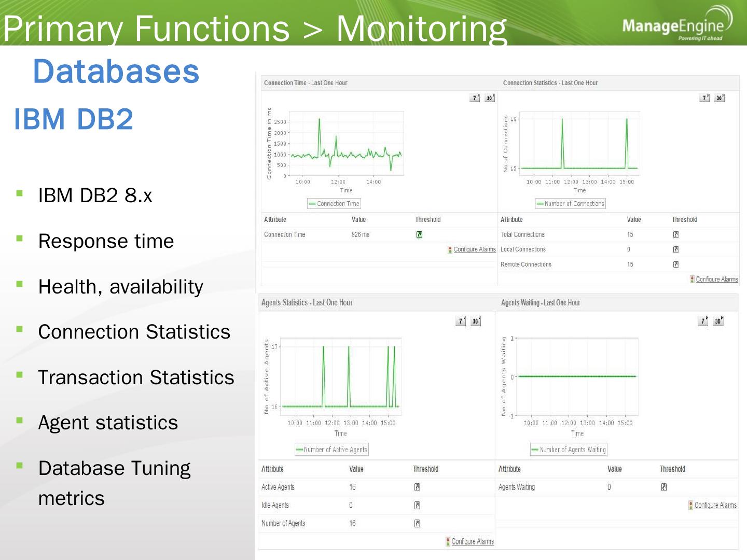Click the 7-day icon in Agents Waiting panel

click(x=703, y=321)
